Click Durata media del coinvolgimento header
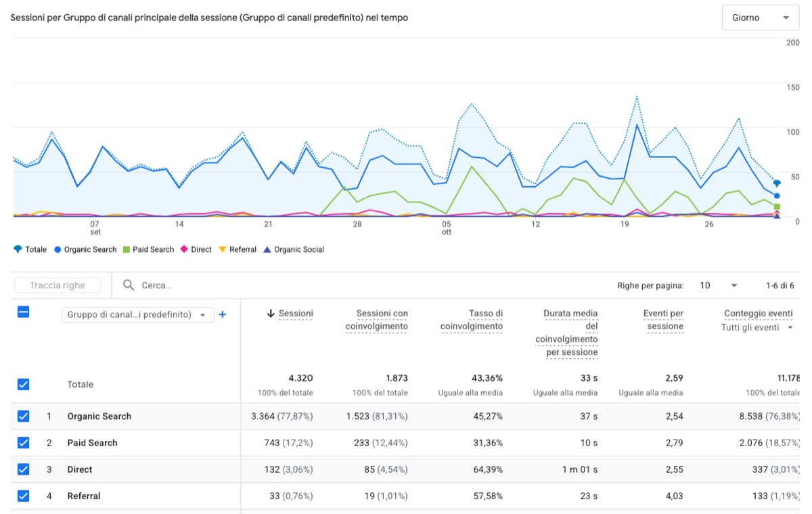812x514 pixels. coord(567,333)
